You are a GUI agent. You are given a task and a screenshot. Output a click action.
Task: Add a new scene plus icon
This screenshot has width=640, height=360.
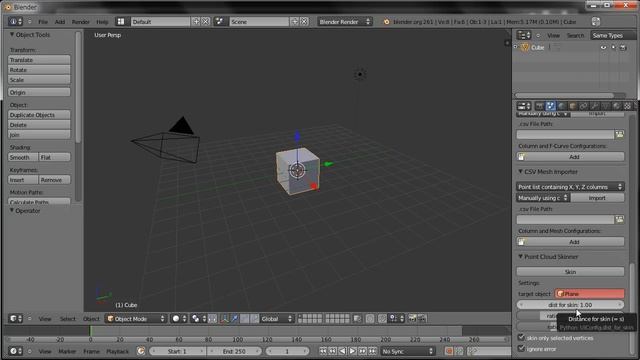[295, 22]
